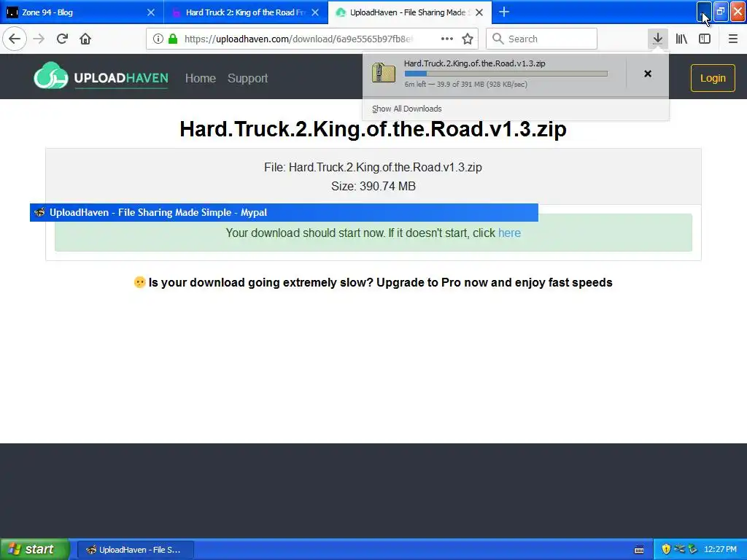Click Show All Downloads
The height and width of the screenshot is (560, 747).
point(407,109)
